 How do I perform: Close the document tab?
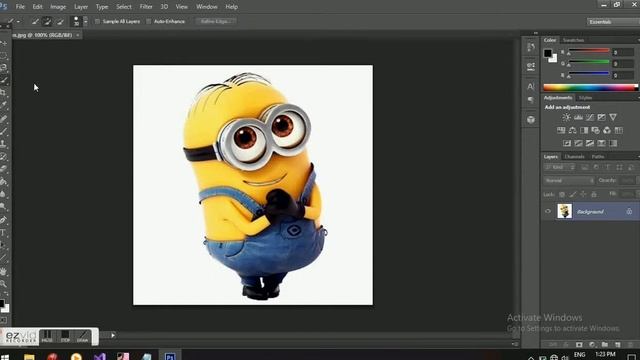pos(78,35)
